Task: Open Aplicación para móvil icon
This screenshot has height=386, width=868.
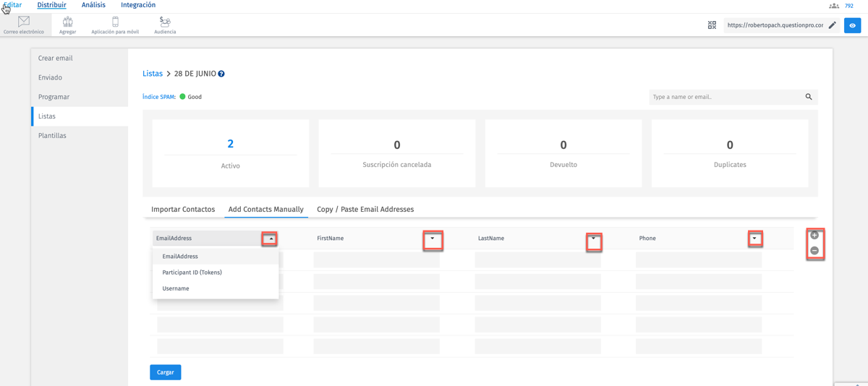Action: [115, 22]
